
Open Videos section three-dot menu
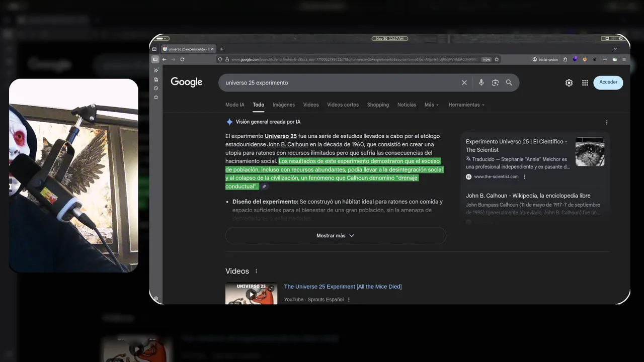coord(256,271)
